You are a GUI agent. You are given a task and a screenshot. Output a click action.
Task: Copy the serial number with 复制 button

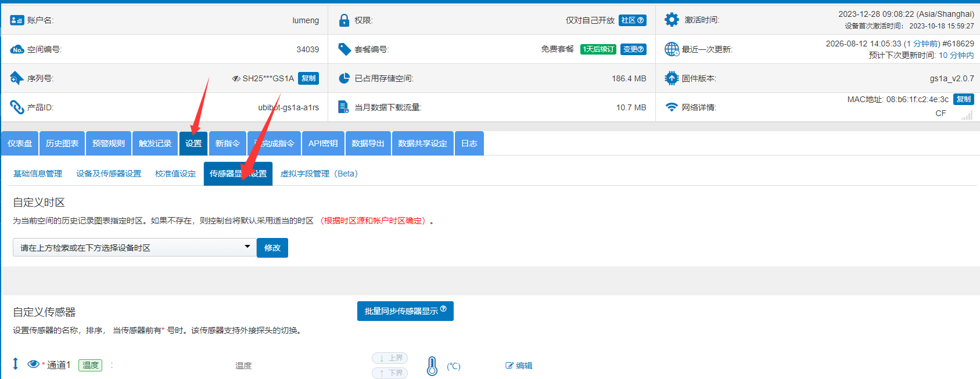pyautogui.click(x=308, y=78)
